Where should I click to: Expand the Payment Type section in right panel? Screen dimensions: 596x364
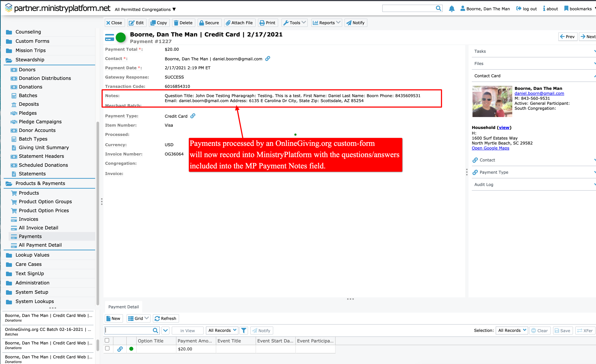(x=534, y=172)
